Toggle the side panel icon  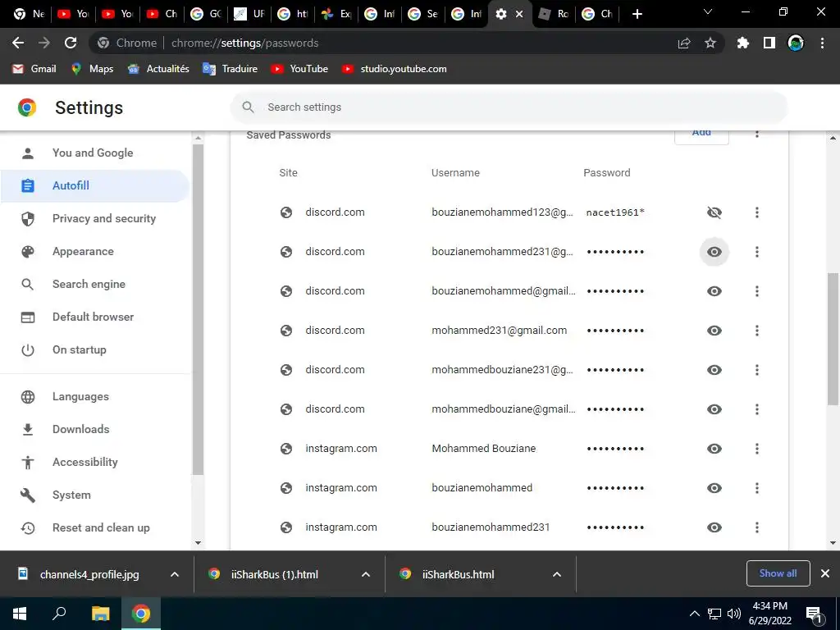[x=769, y=43]
